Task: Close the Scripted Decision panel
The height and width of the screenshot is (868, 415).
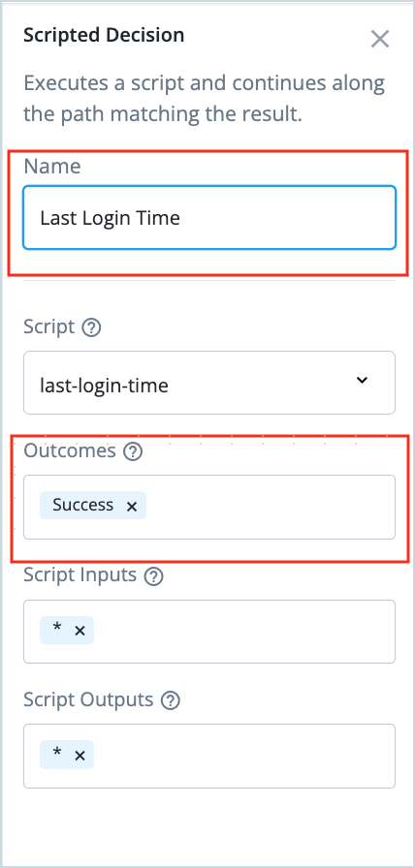Action: click(380, 39)
